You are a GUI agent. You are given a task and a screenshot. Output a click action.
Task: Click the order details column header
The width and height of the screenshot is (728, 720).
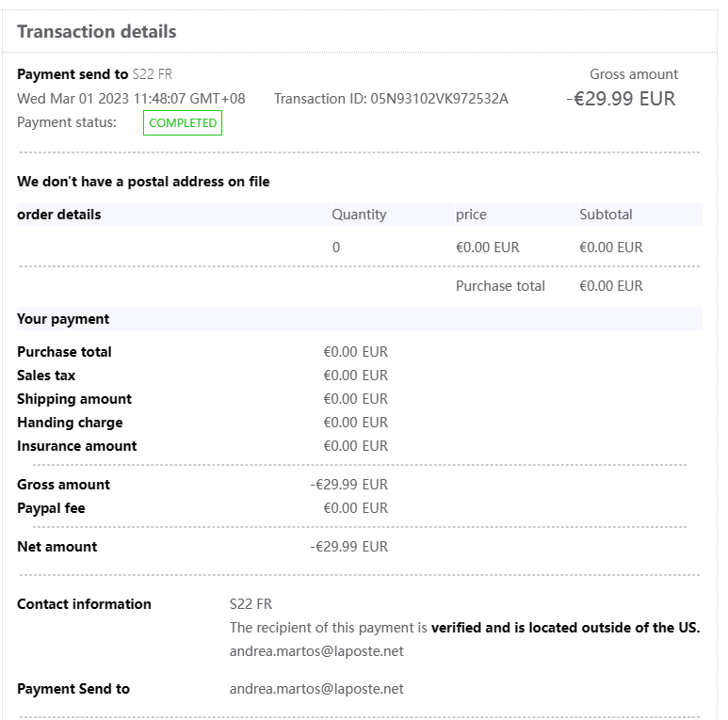point(59,215)
